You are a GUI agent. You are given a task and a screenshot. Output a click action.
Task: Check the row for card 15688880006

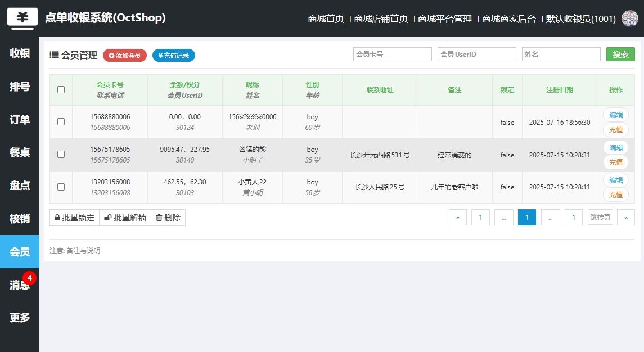coord(61,121)
